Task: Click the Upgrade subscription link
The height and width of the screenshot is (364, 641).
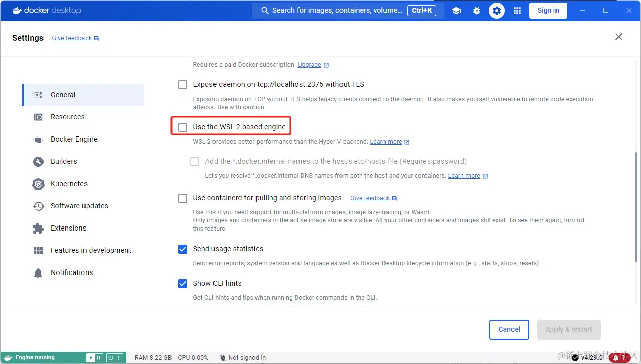Action: point(313,65)
